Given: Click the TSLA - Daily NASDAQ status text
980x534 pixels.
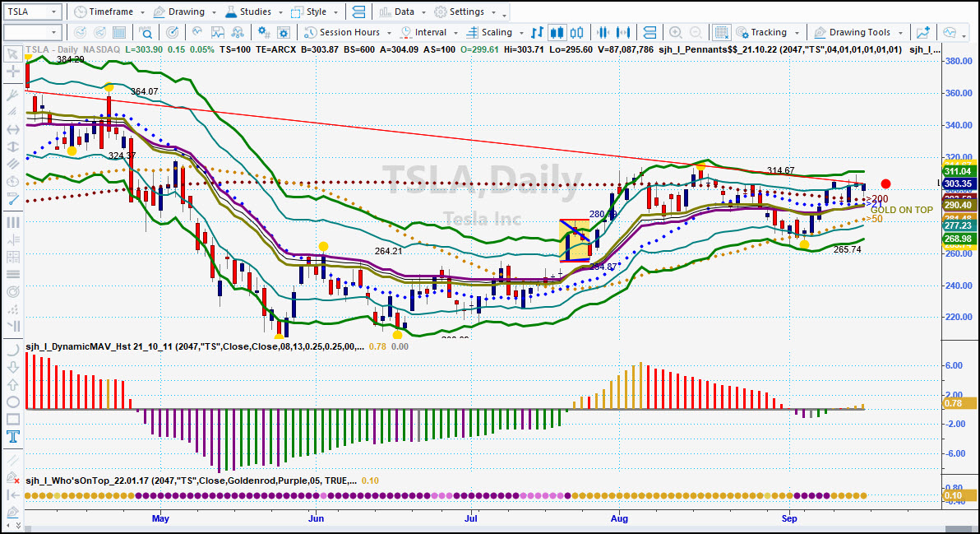Looking at the screenshot, I should point(72,49).
